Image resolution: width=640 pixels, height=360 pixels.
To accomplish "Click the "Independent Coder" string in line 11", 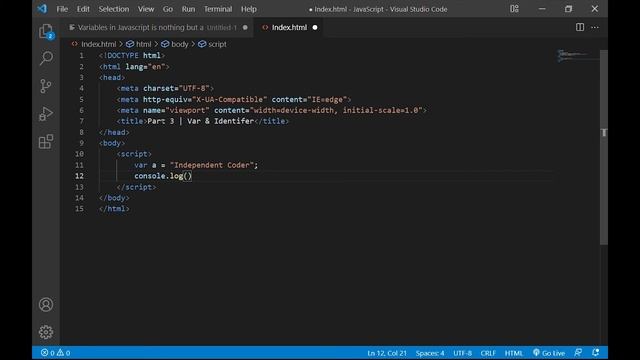I will [x=212, y=165].
